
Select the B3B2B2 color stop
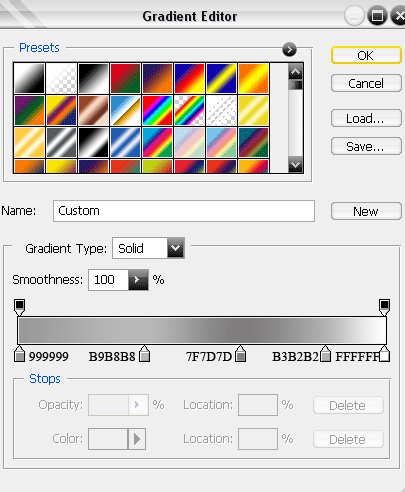point(325,354)
